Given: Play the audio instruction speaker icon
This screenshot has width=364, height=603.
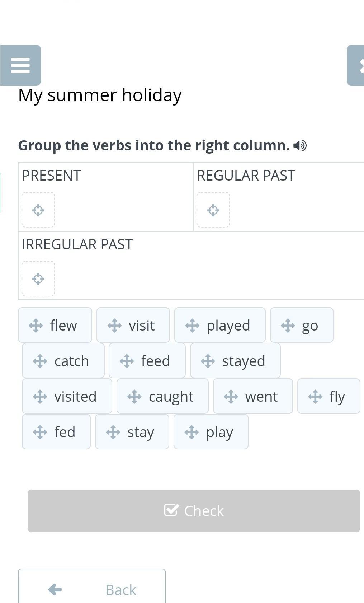Looking at the screenshot, I should click(300, 145).
